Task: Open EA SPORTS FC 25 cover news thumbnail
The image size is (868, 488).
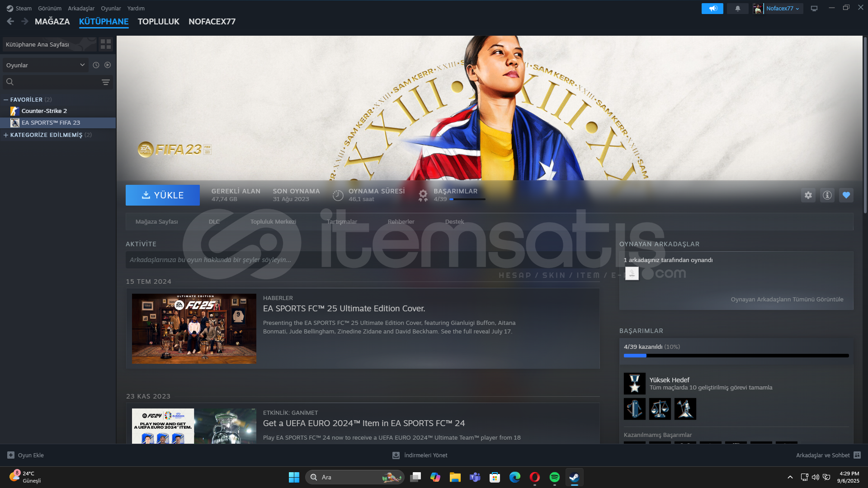Action: point(194,329)
